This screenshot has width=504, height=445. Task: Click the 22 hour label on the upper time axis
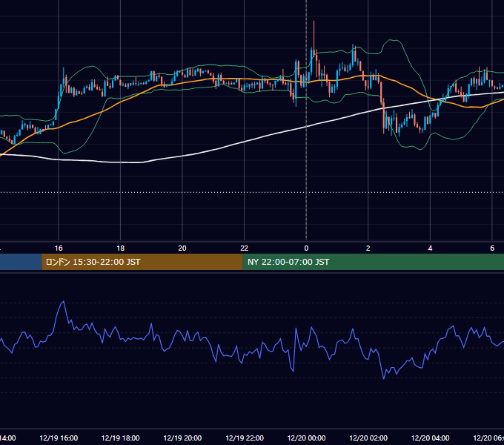pyautogui.click(x=245, y=248)
